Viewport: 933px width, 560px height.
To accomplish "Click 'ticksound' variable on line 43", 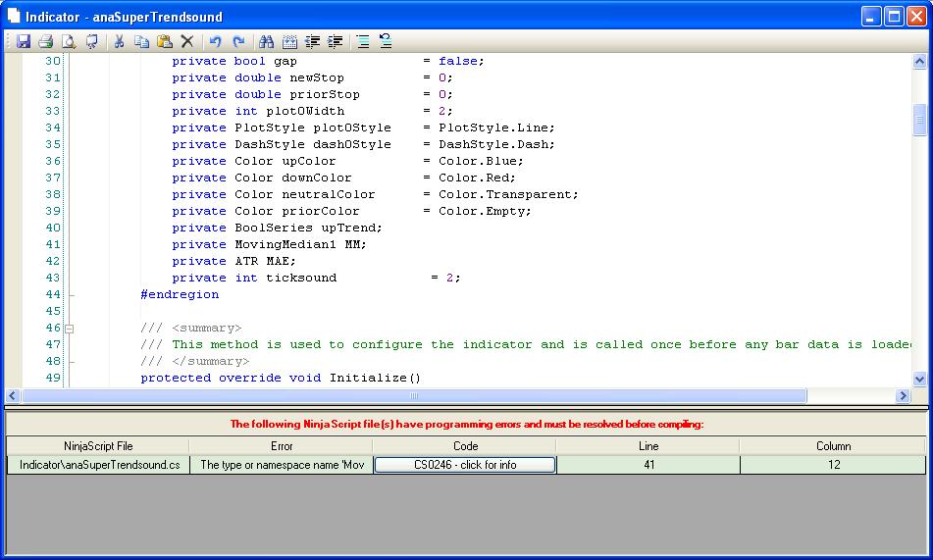I will click(x=301, y=278).
